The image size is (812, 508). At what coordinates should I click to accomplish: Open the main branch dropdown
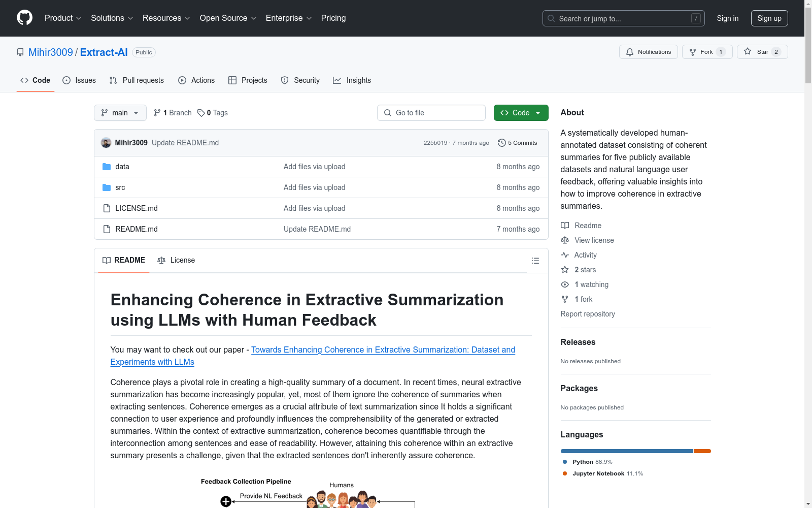[x=120, y=113]
